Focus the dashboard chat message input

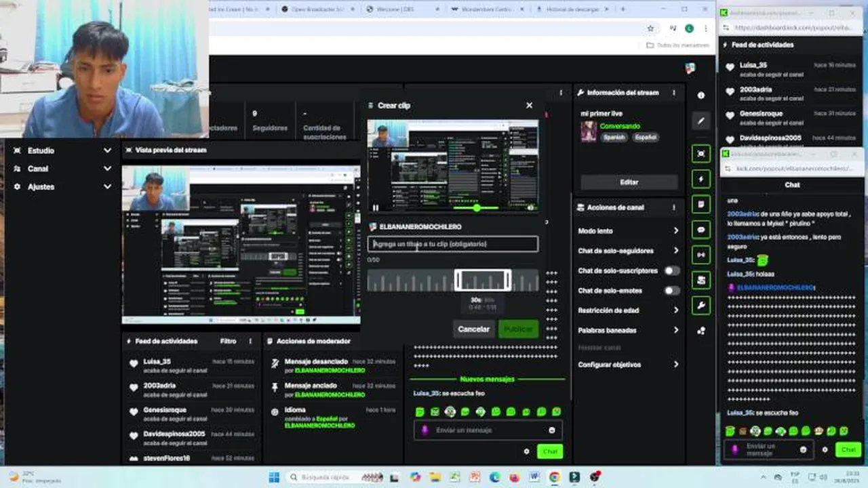pyautogui.click(x=488, y=430)
